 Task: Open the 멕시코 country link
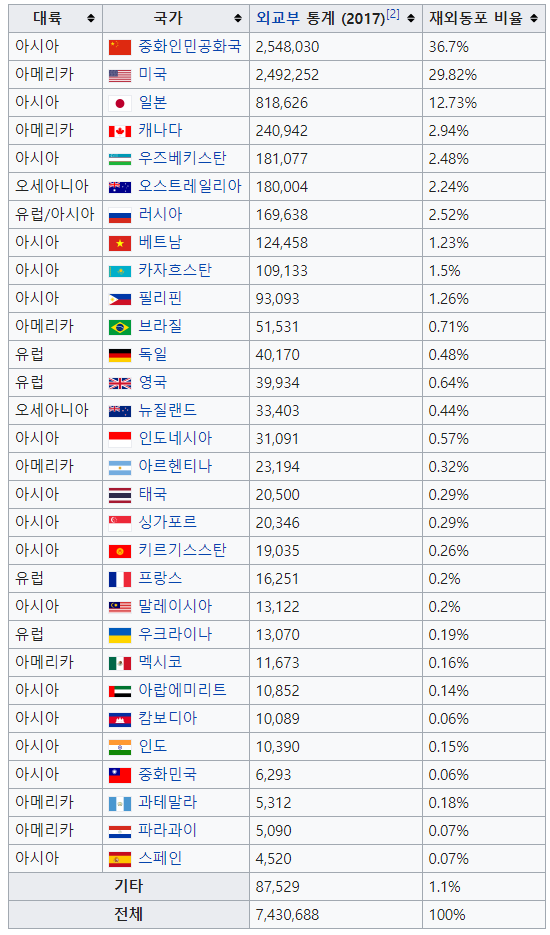pyautogui.click(x=160, y=662)
